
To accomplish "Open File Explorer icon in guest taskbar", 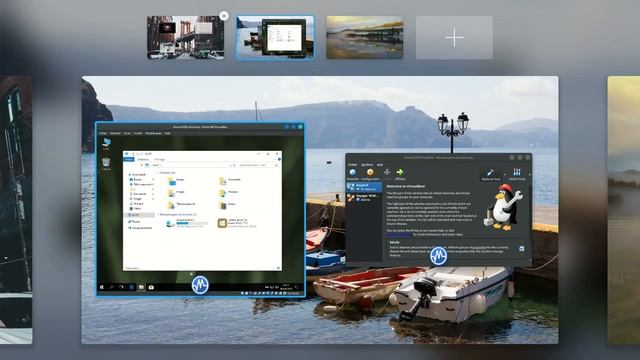I will tap(141, 287).
